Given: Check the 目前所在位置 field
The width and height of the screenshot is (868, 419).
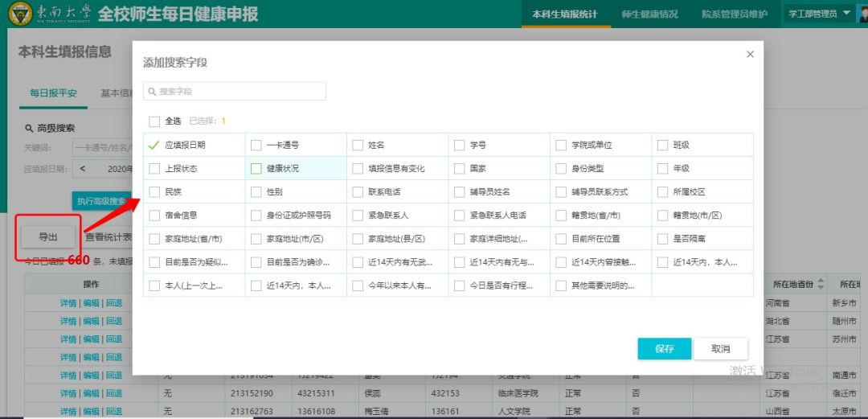Looking at the screenshot, I should [x=561, y=240].
